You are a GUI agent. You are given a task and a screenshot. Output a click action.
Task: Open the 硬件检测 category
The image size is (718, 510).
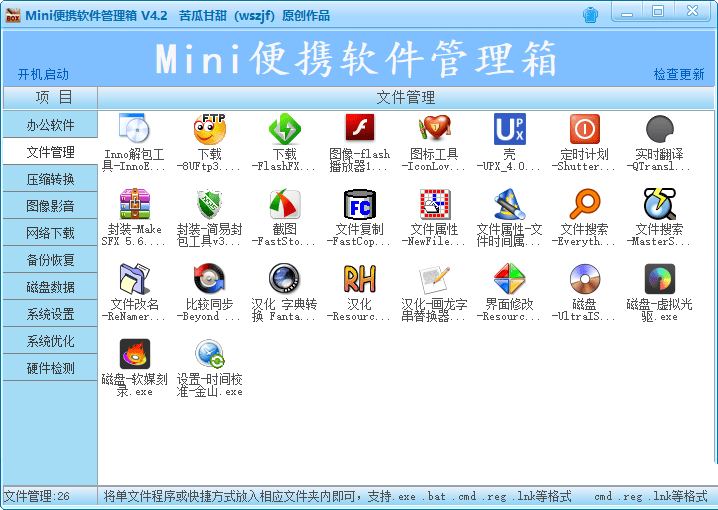tap(50, 368)
